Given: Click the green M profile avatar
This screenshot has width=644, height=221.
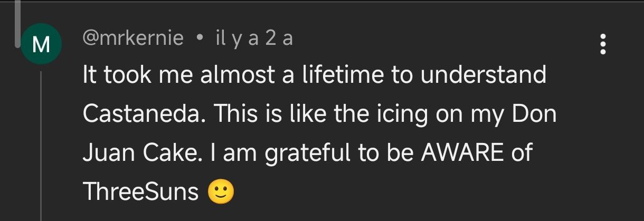Looking at the screenshot, I should pos(41,44).
